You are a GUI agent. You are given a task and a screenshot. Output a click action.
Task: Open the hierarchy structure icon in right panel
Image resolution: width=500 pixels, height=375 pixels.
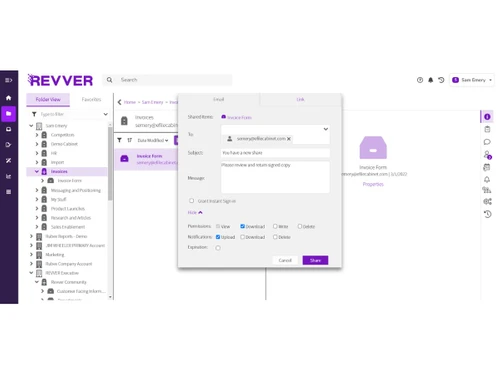pos(487,190)
